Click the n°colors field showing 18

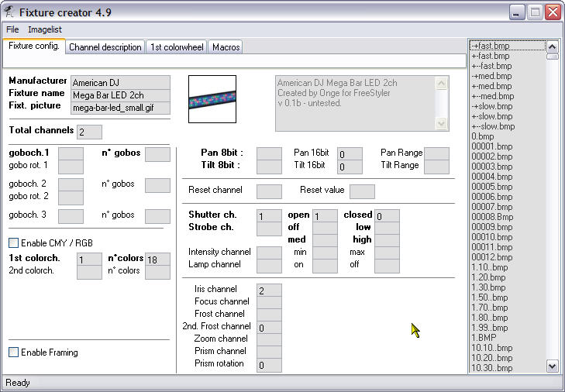(157, 260)
